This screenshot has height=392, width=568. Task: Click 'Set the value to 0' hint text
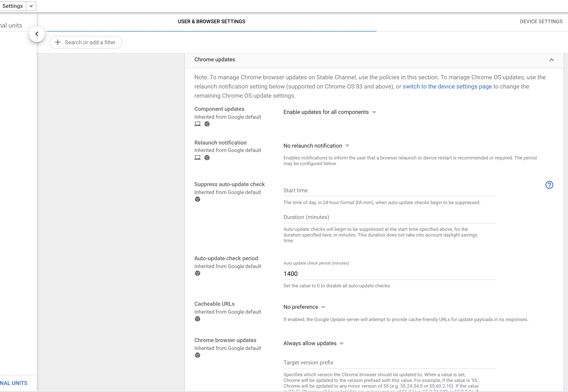pos(337,286)
